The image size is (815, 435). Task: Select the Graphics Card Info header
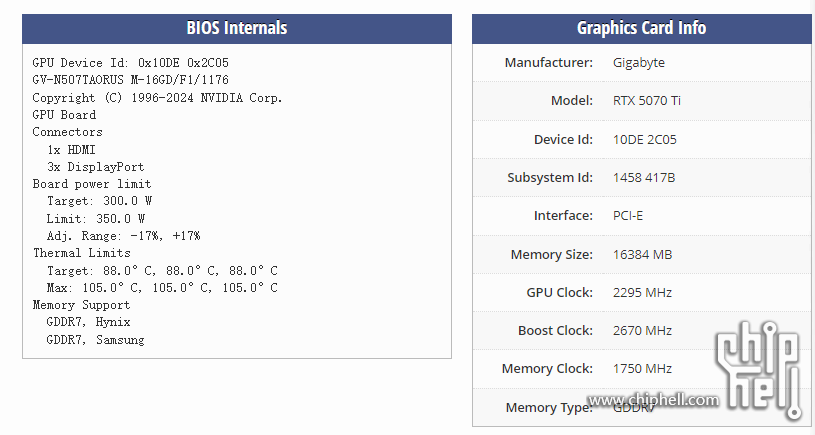point(641,28)
